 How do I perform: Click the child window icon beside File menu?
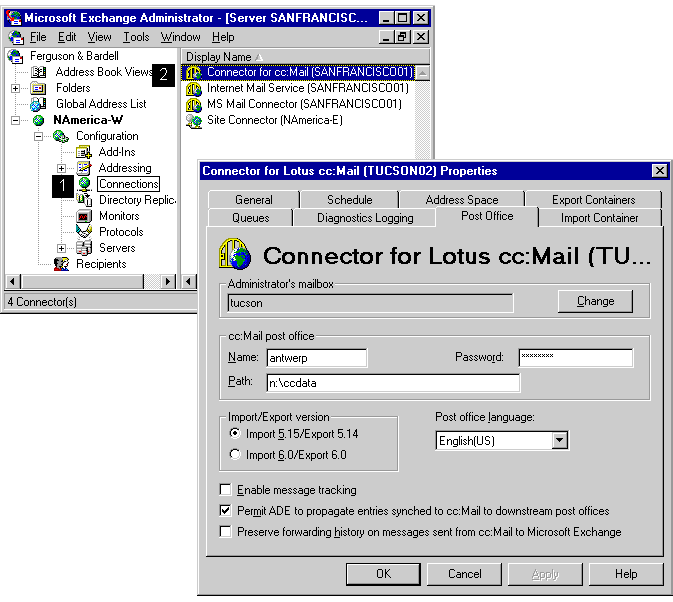pyautogui.click(x=15, y=37)
